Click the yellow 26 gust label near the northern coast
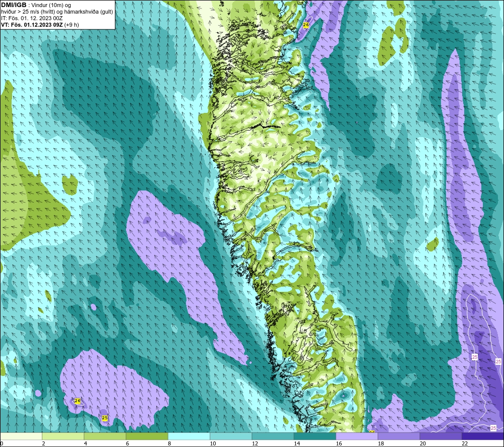The height and width of the screenshot is (447, 504). tap(306, 25)
